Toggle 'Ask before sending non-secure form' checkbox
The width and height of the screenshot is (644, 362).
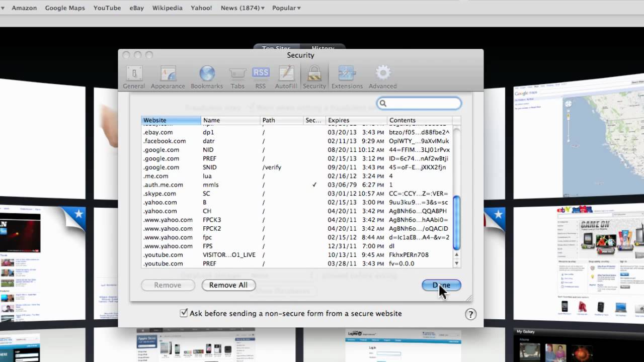(x=184, y=313)
